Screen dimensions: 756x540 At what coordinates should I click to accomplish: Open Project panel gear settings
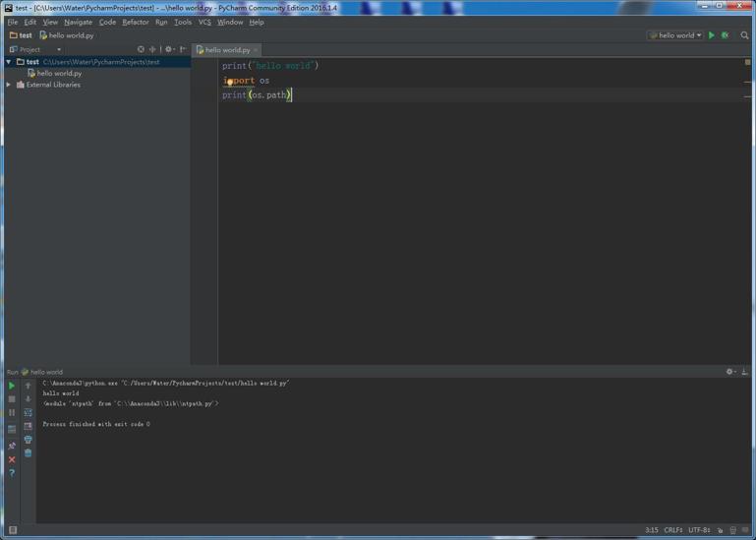click(169, 49)
